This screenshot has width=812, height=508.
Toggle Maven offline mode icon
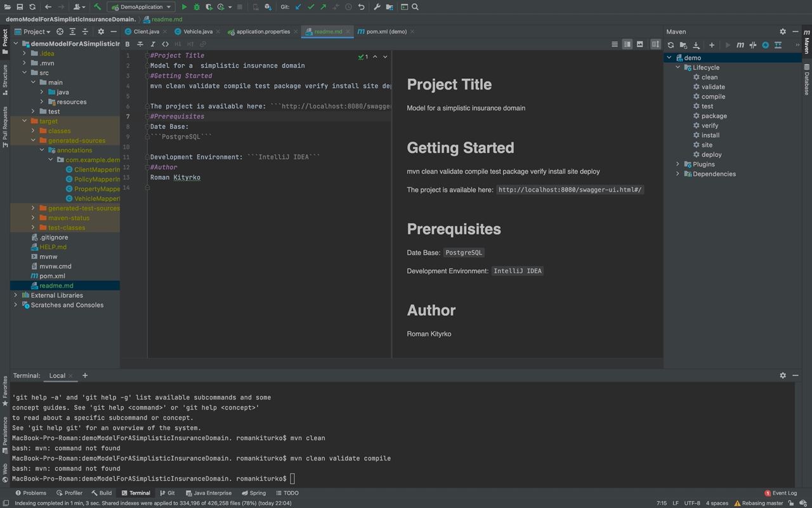pos(753,45)
